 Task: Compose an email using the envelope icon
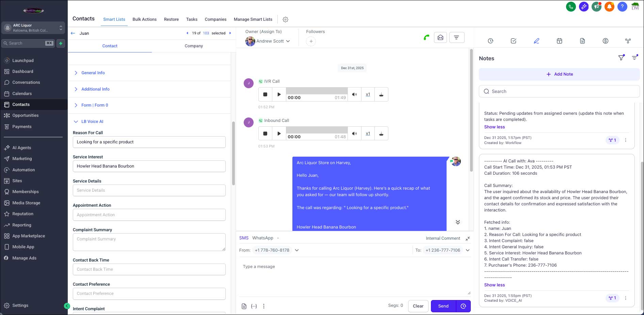pyautogui.click(x=440, y=37)
